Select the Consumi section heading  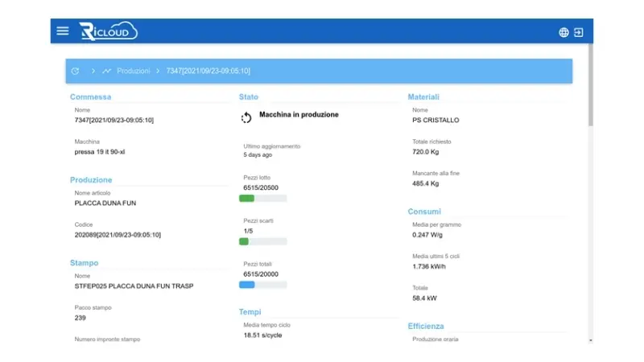click(424, 212)
